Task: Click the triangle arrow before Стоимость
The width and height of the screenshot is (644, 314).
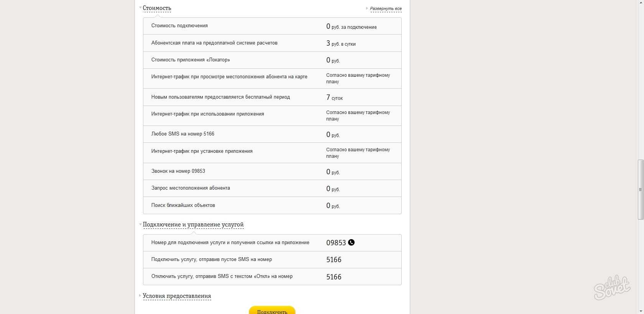Action: pos(140,8)
